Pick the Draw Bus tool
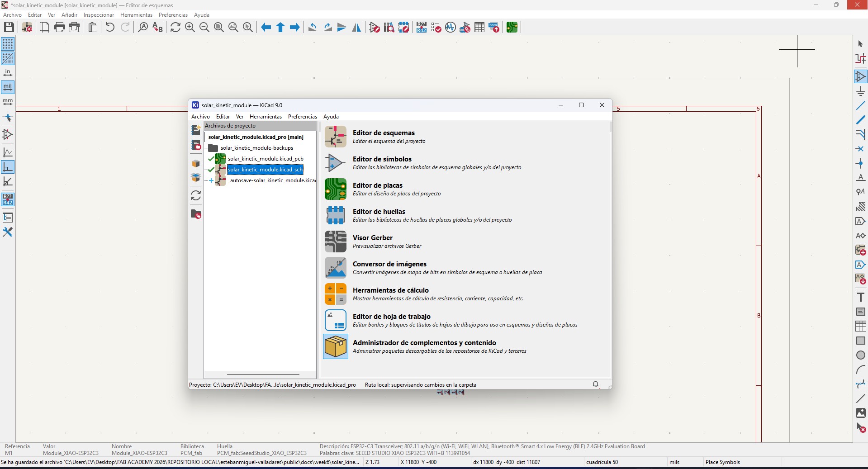 [860, 120]
